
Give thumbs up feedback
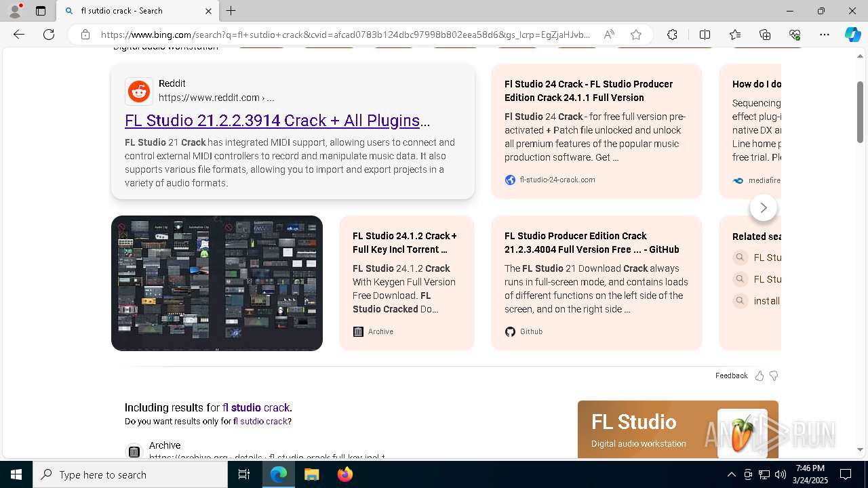coord(759,375)
